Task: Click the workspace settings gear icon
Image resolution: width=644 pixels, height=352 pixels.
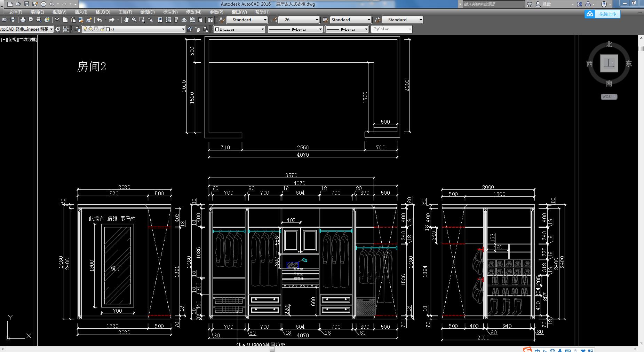Action: [58, 29]
